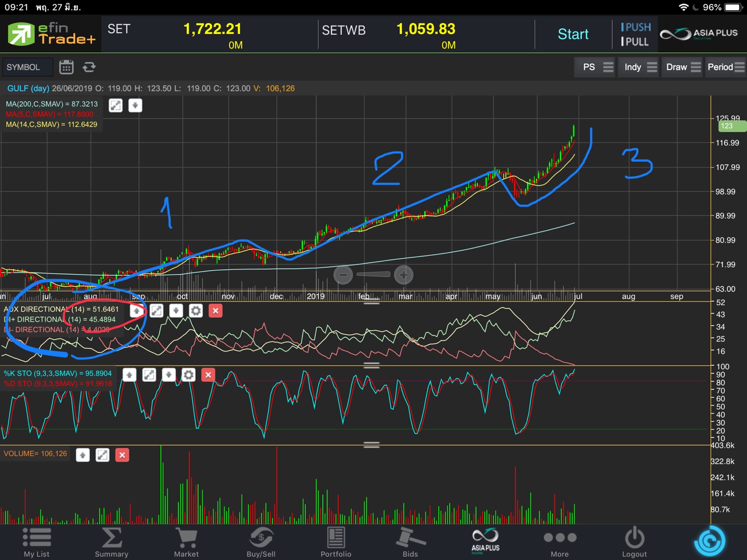Remove the ADX Directional indicator panel
Viewport: 747px width, 560px height.
pos(215,311)
